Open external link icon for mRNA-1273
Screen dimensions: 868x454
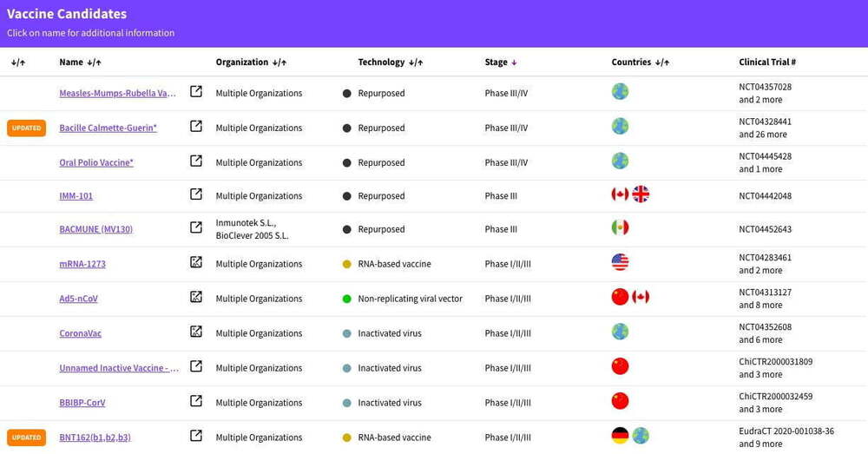pos(196,262)
